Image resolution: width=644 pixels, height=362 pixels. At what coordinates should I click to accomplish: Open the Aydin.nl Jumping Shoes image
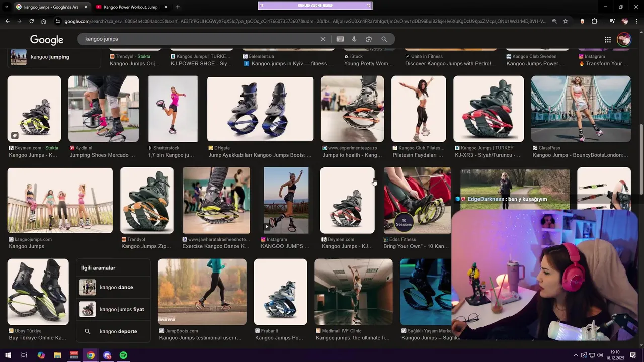(x=104, y=109)
